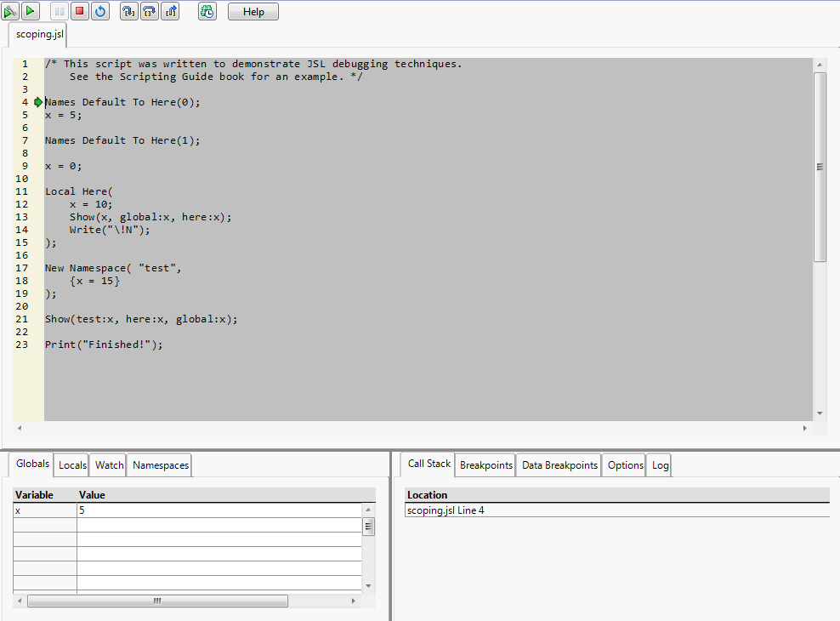Click the blue Restart icon
The height and width of the screenshot is (621, 840).
click(100, 11)
